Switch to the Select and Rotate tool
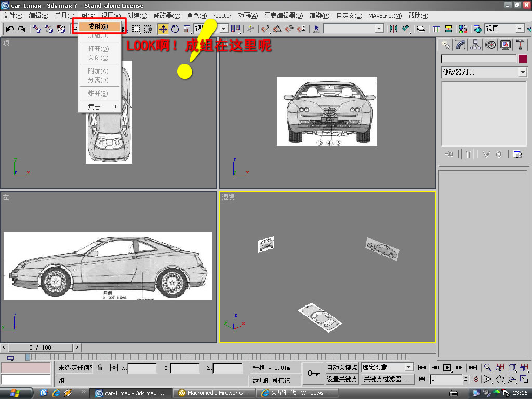The height and width of the screenshot is (399, 532). (x=175, y=29)
